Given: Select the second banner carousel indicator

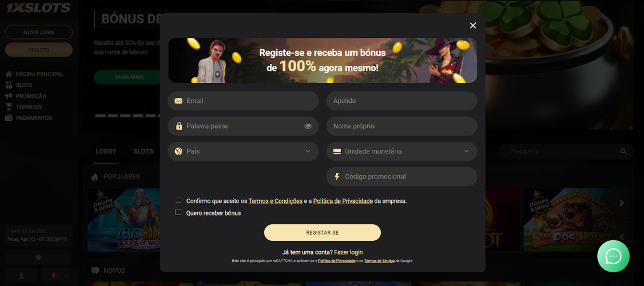Looking at the screenshot, I should pyautogui.click(x=113, y=116).
